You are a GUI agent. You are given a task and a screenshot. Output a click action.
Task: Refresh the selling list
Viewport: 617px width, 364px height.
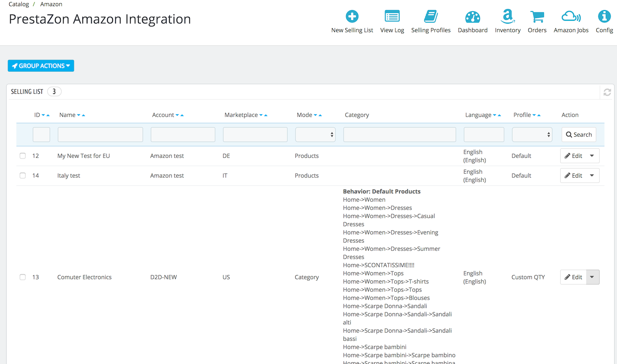607,92
